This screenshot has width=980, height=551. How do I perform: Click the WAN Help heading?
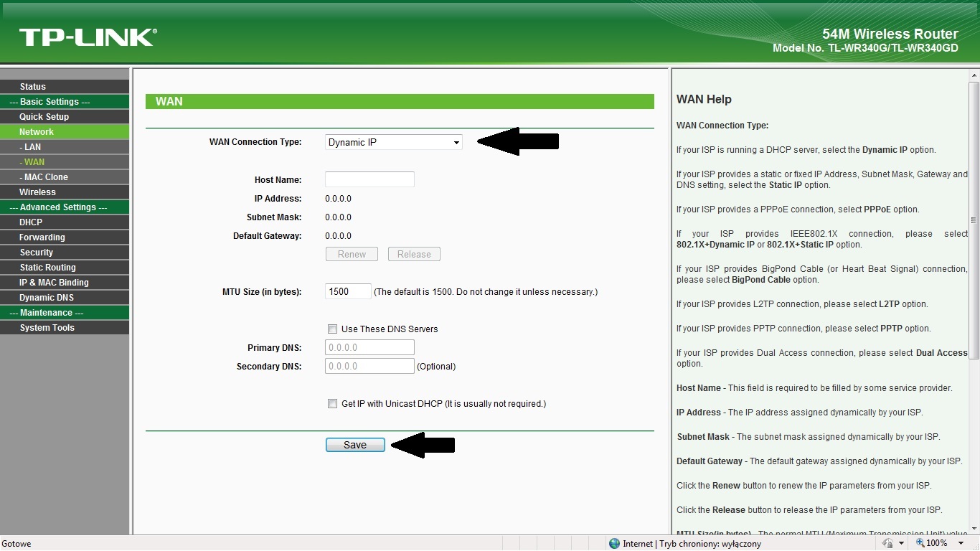click(x=704, y=99)
